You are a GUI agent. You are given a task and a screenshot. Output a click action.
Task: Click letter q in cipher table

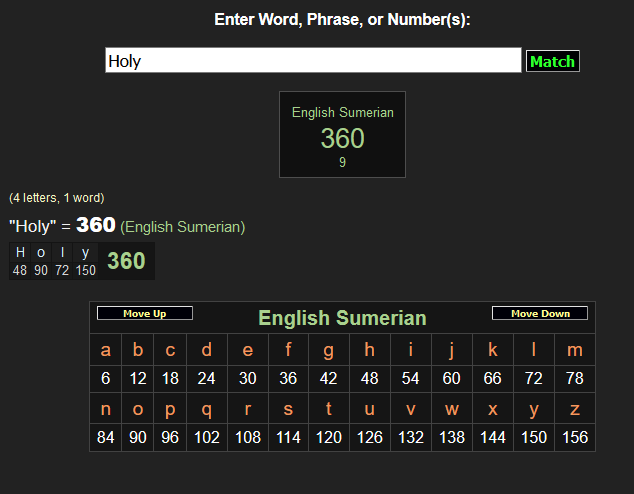(207, 409)
